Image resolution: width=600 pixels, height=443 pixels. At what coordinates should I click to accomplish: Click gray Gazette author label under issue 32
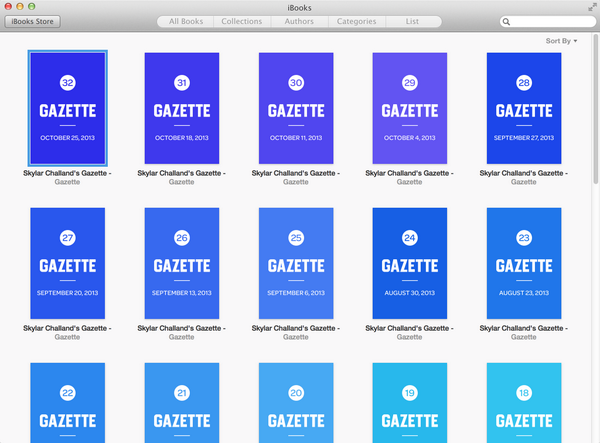[x=67, y=182]
